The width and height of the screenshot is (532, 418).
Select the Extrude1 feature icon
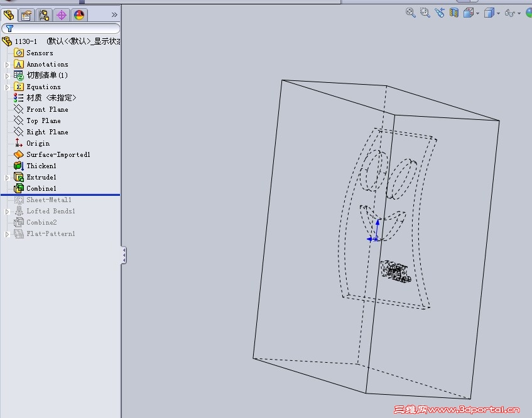click(x=19, y=177)
